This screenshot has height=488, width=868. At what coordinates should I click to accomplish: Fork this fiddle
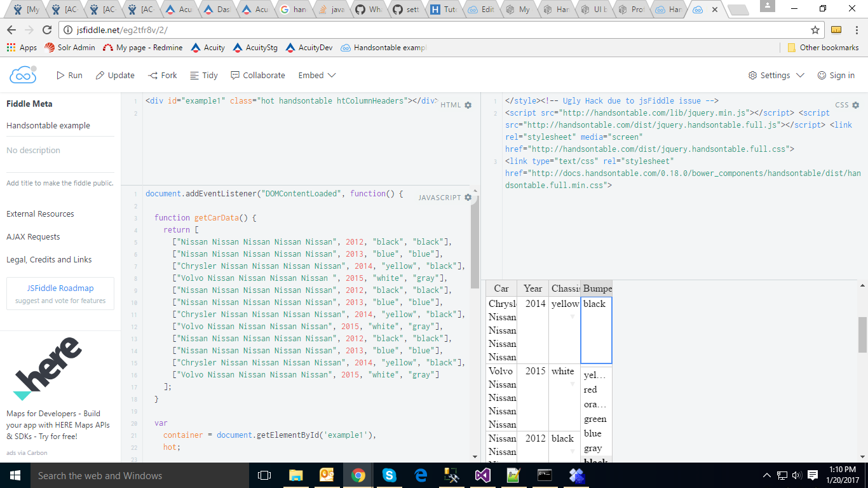(163, 75)
